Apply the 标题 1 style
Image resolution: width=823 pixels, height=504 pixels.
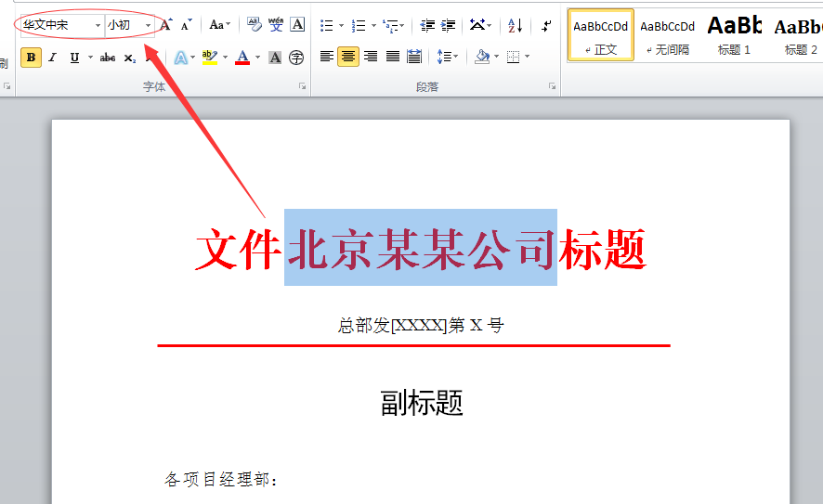pos(734,35)
